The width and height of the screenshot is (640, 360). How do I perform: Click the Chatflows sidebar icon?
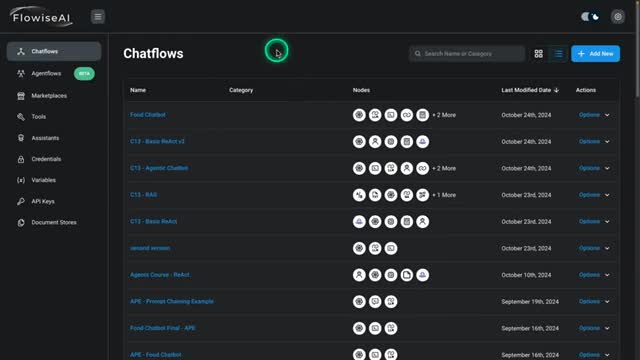click(21, 51)
